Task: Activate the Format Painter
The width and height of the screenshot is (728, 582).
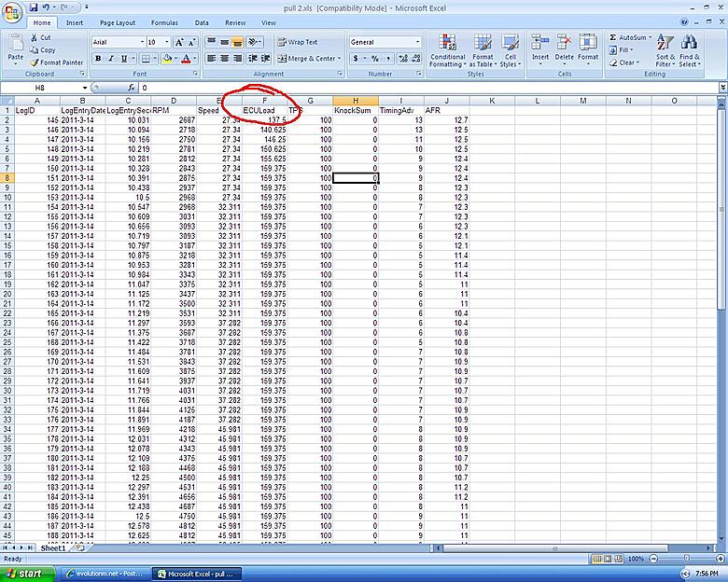Action: tap(56, 62)
